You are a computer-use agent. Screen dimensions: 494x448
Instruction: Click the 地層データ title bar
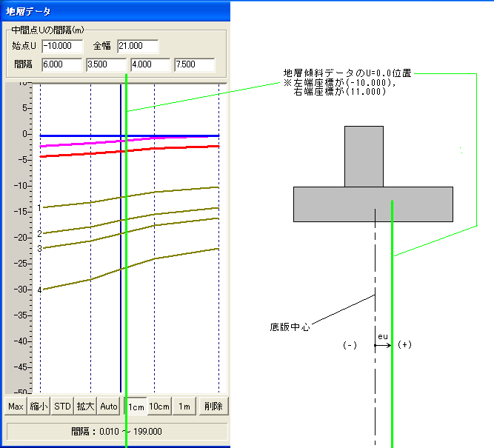(116, 12)
